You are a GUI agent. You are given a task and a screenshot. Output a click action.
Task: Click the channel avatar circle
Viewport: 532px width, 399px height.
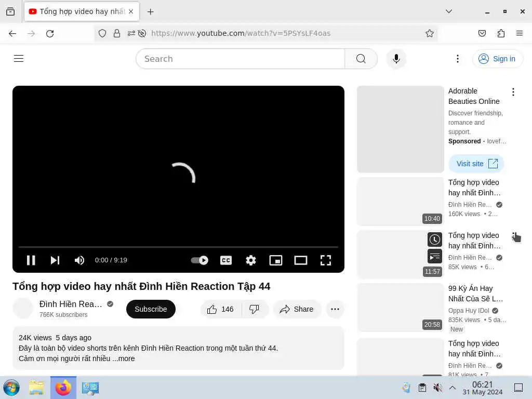(23, 308)
